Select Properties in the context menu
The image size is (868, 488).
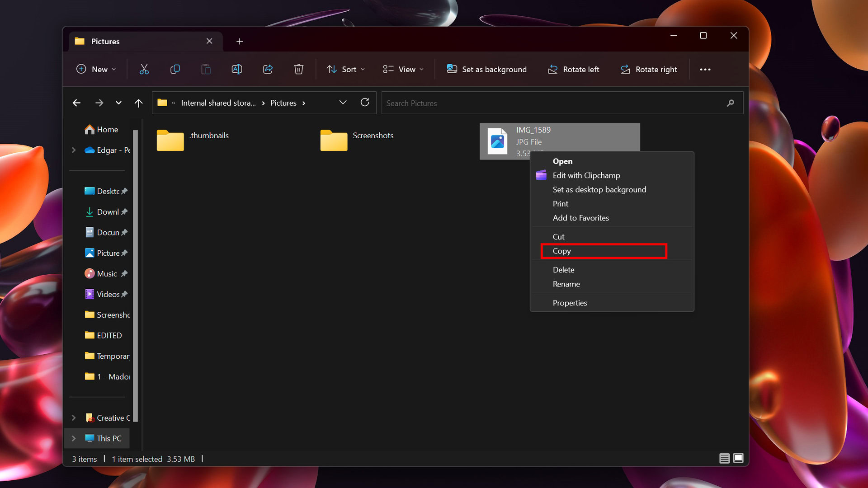[x=570, y=303]
